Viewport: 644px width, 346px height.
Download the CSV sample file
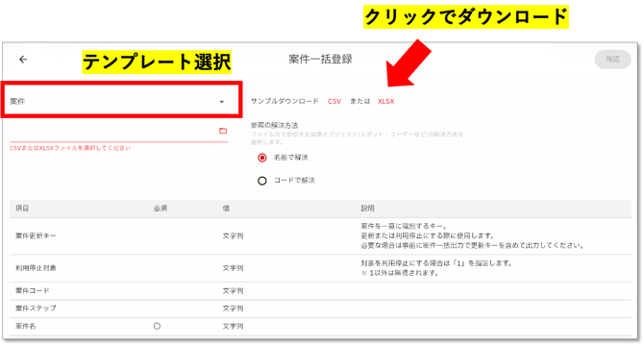[334, 101]
